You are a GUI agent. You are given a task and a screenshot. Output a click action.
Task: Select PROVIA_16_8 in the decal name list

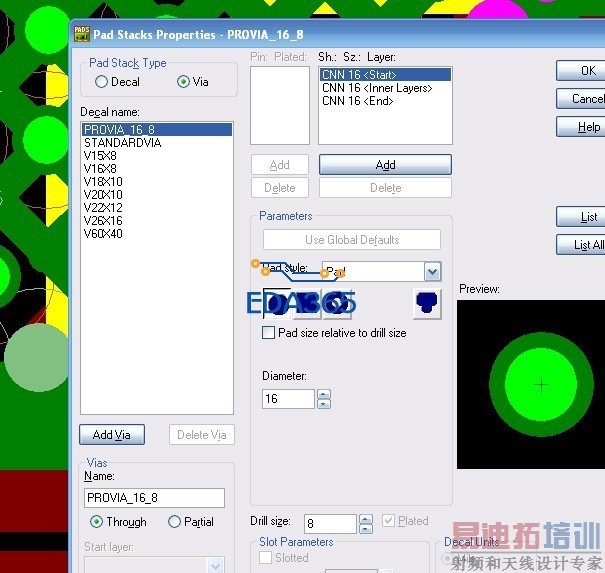point(157,129)
